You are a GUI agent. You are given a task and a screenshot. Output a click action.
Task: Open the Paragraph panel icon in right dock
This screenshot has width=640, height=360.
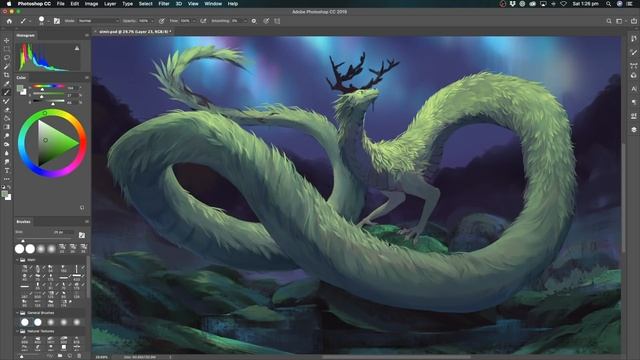pos(633,102)
